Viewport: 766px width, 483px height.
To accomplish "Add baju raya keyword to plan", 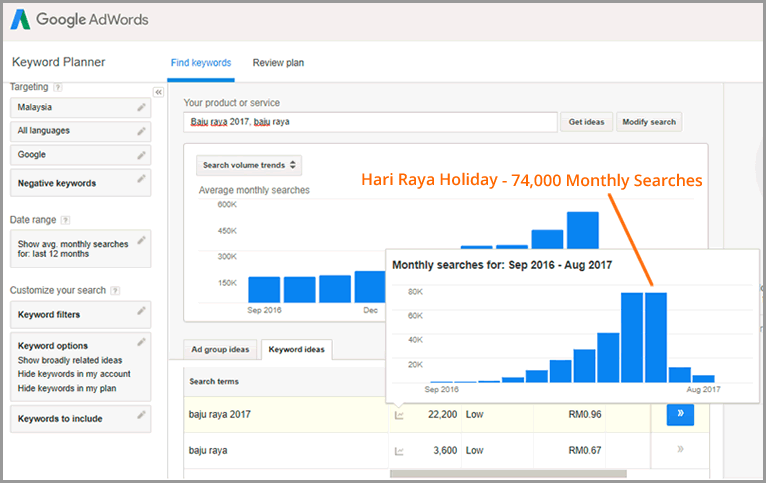I will click(x=680, y=449).
